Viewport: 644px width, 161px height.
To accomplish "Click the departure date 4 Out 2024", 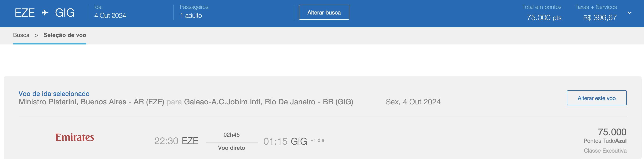I will [x=110, y=15].
